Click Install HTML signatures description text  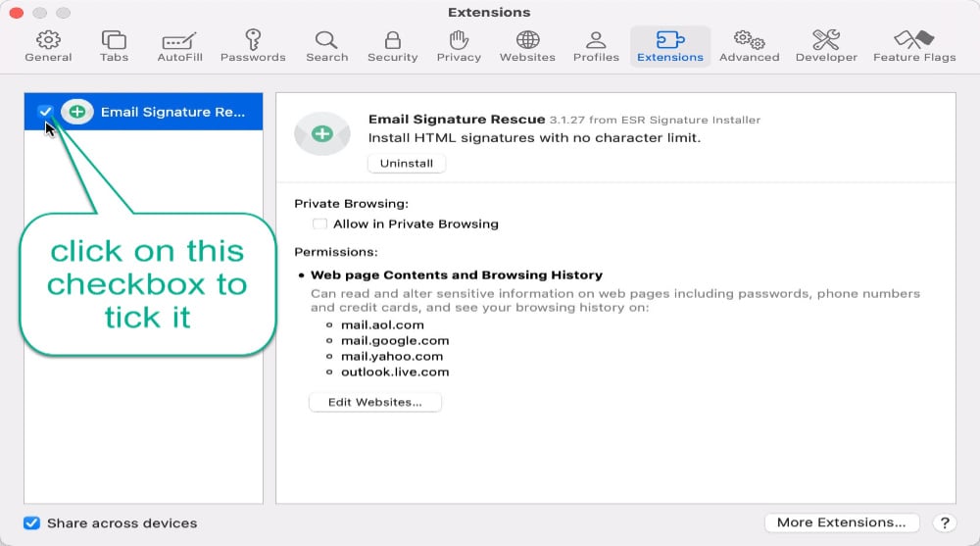(x=534, y=137)
